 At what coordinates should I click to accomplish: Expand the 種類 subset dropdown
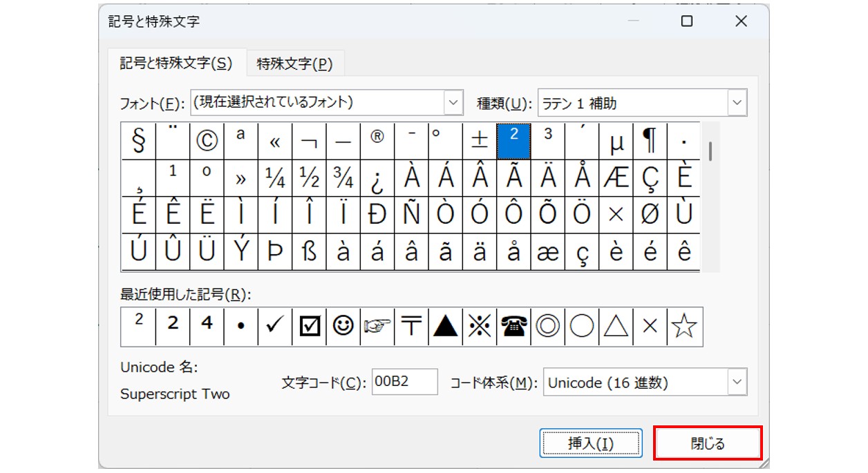[x=737, y=104]
